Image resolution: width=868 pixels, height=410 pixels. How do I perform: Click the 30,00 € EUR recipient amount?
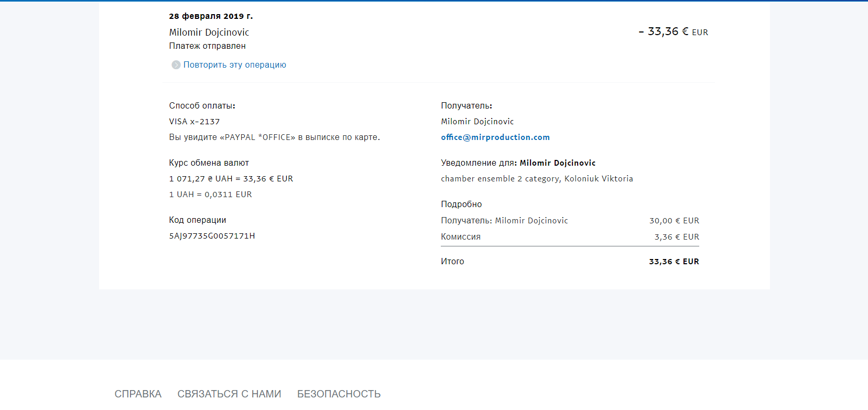point(674,221)
